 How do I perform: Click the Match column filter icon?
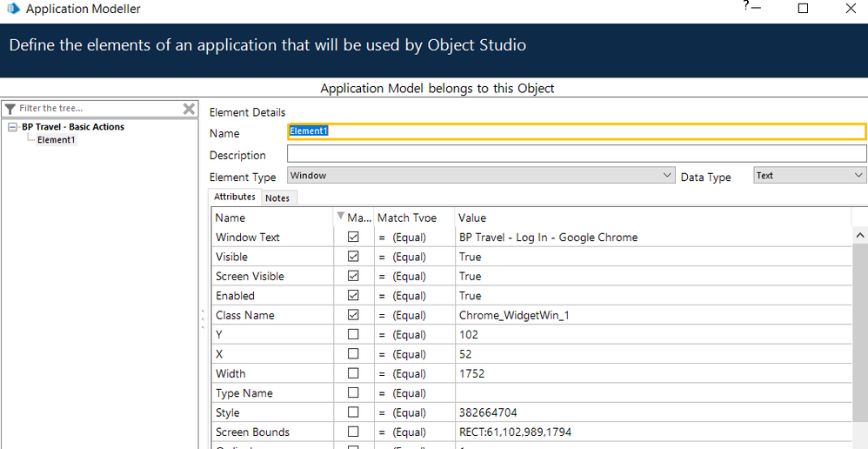click(340, 218)
